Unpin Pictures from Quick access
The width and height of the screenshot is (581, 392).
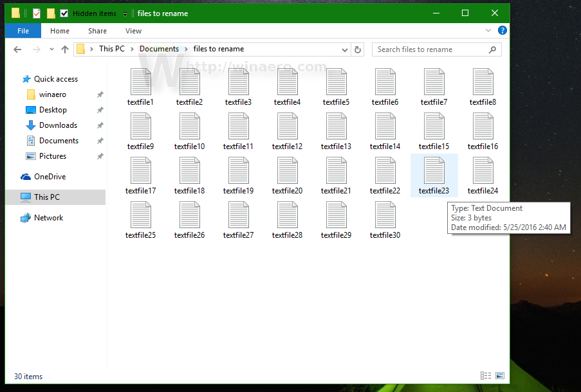(100, 156)
